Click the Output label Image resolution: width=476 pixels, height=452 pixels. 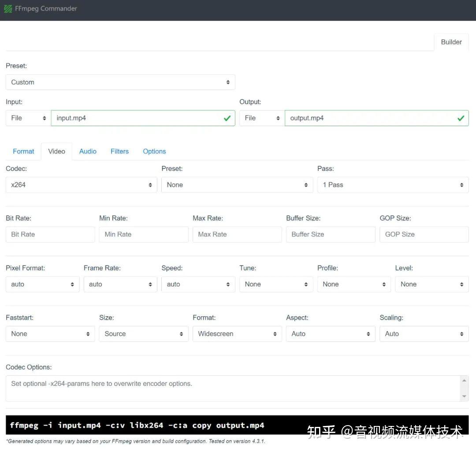coord(250,102)
